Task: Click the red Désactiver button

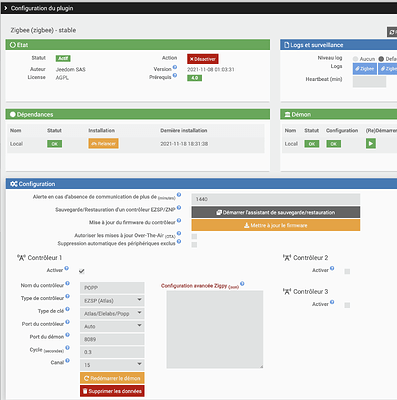Action: tap(203, 59)
